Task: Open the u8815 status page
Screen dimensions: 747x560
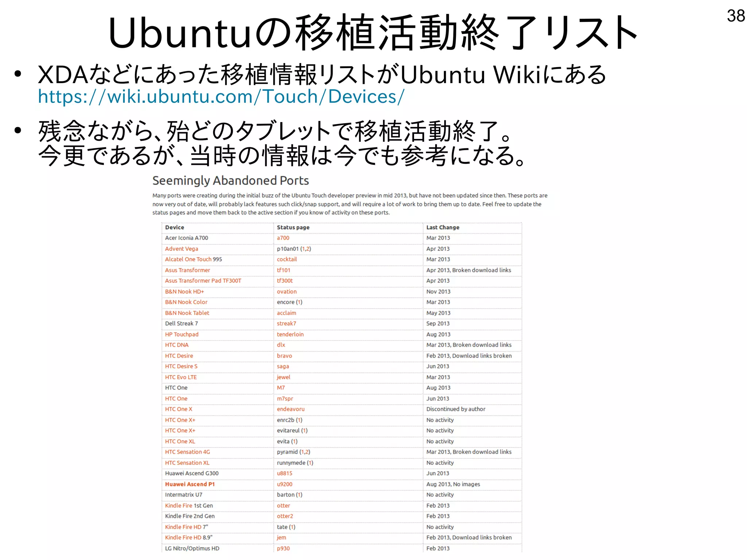Action: (x=285, y=474)
